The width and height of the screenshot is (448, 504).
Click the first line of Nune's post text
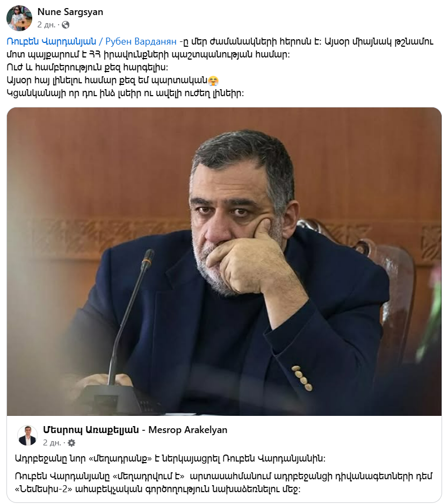[x=220, y=41]
